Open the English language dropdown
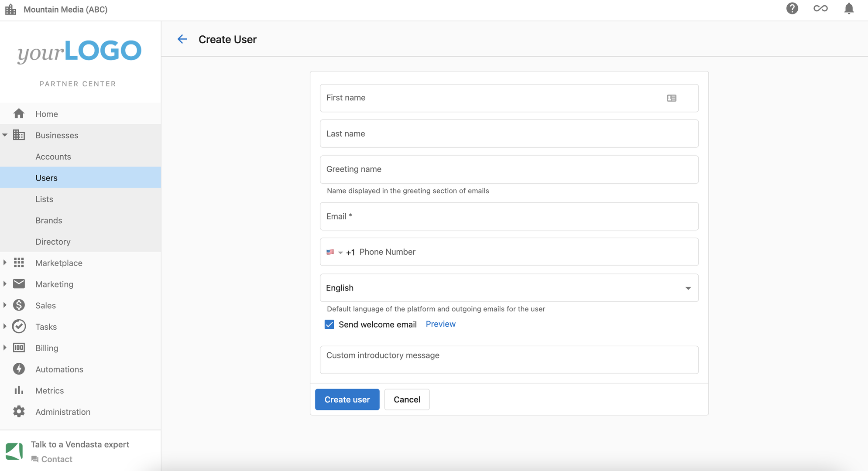Screen dimensions: 868x471 (509, 288)
